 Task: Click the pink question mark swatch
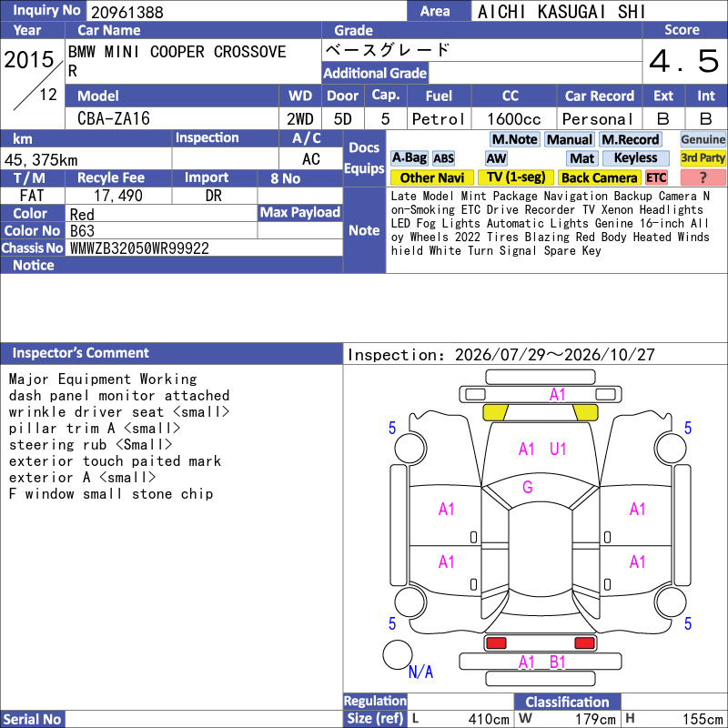[x=703, y=177]
